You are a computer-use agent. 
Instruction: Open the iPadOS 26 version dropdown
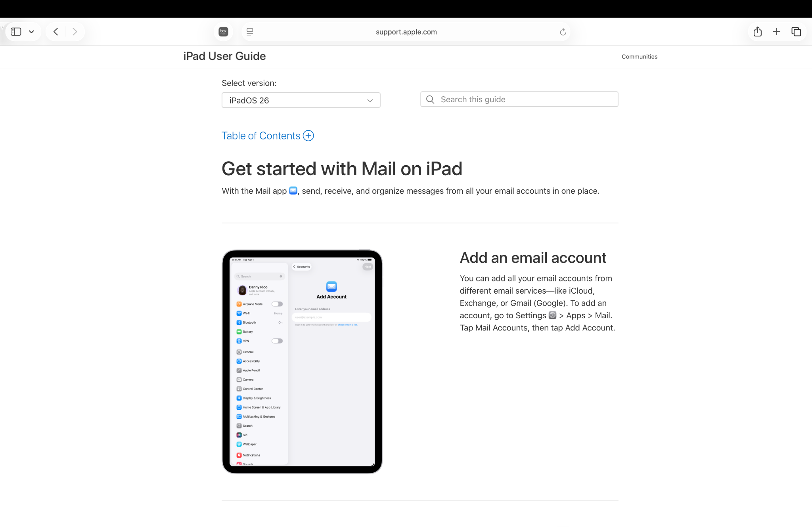(x=301, y=100)
